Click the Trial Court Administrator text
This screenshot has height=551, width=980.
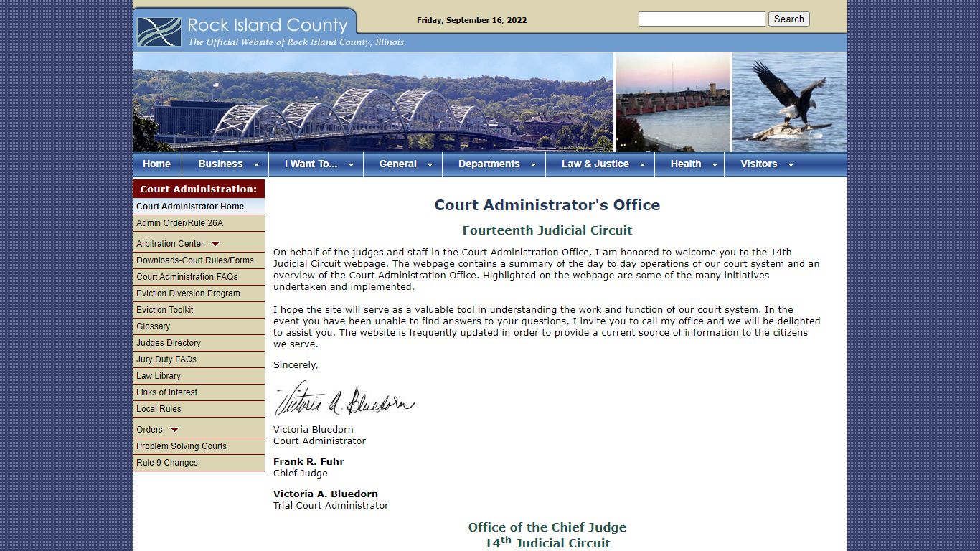tap(331, 505)
